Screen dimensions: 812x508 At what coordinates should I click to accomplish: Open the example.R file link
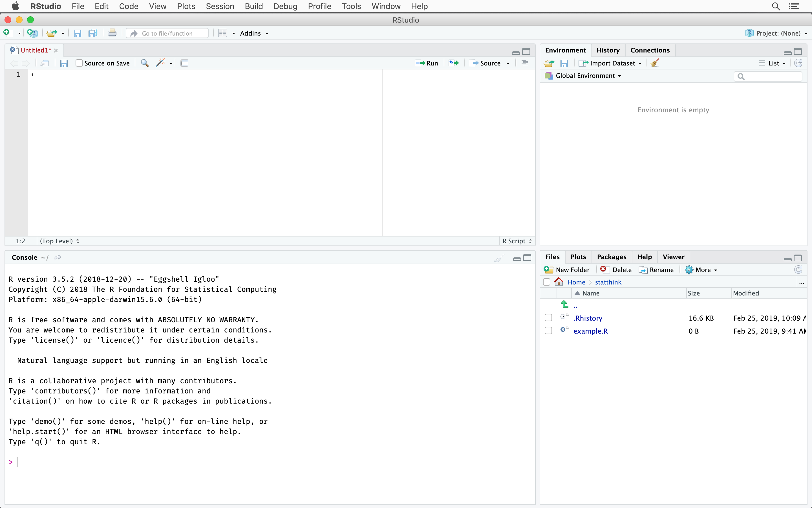590,331
